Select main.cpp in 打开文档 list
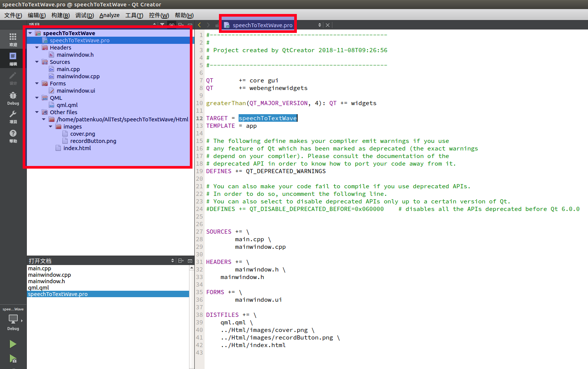Image resolution: width=588 pixels, height=369 pixels. click(x=39, y=268)
